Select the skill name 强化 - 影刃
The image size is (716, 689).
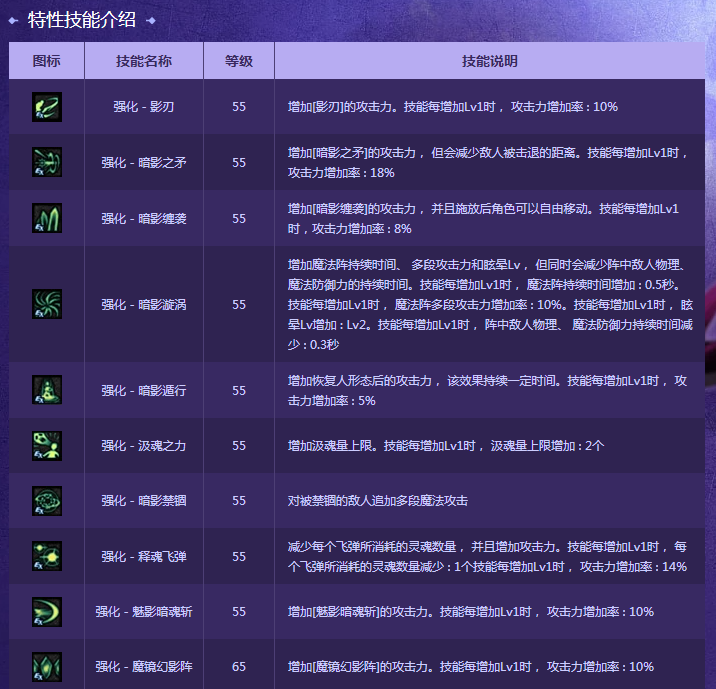point(144,107)
